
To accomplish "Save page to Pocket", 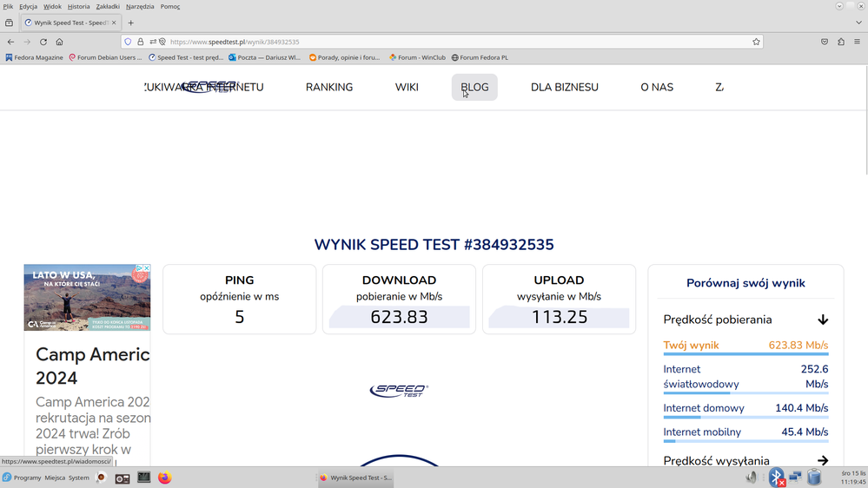I will [825, 42].
